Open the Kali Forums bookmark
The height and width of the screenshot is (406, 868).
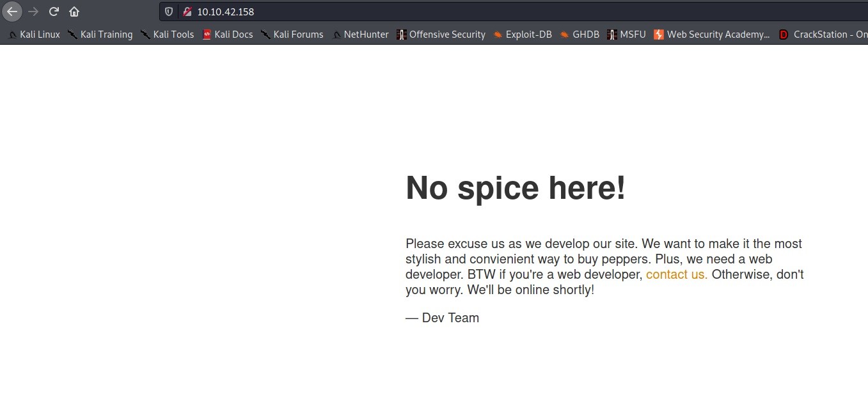[292, 35]
